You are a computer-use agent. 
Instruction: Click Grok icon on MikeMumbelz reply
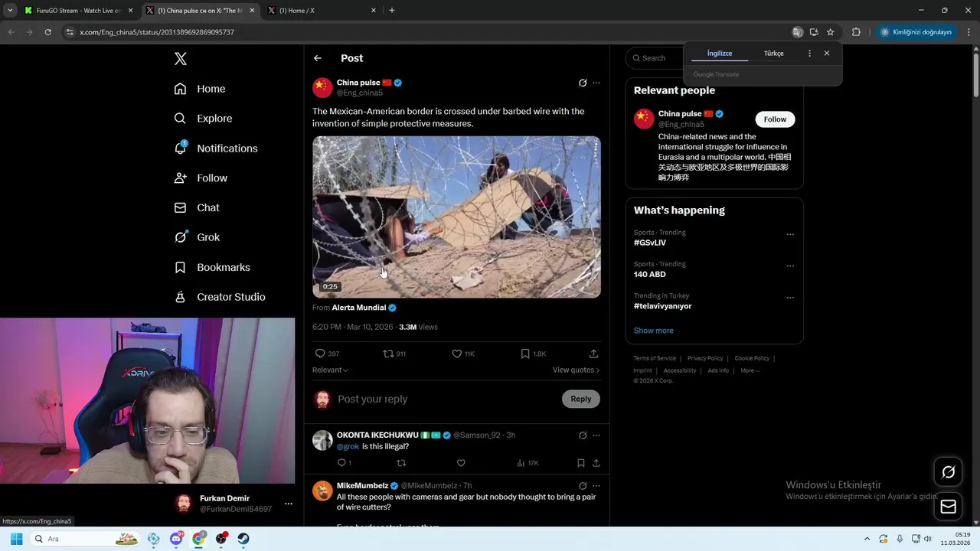pos(583,486)
